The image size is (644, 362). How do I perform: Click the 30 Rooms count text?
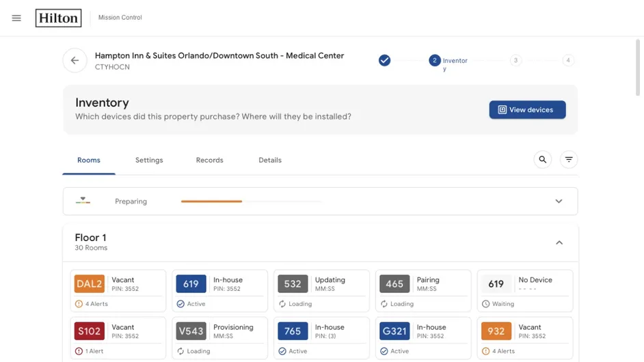91,248
